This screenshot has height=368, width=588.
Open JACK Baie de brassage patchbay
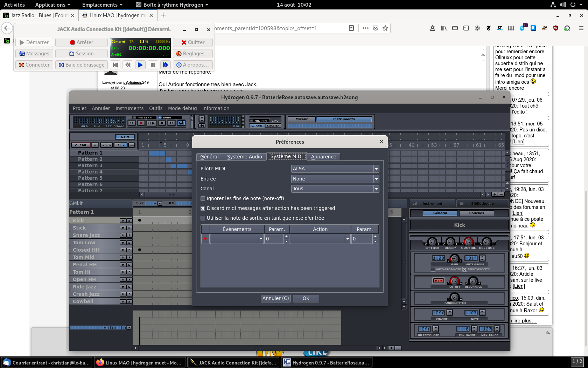point(82,65)
